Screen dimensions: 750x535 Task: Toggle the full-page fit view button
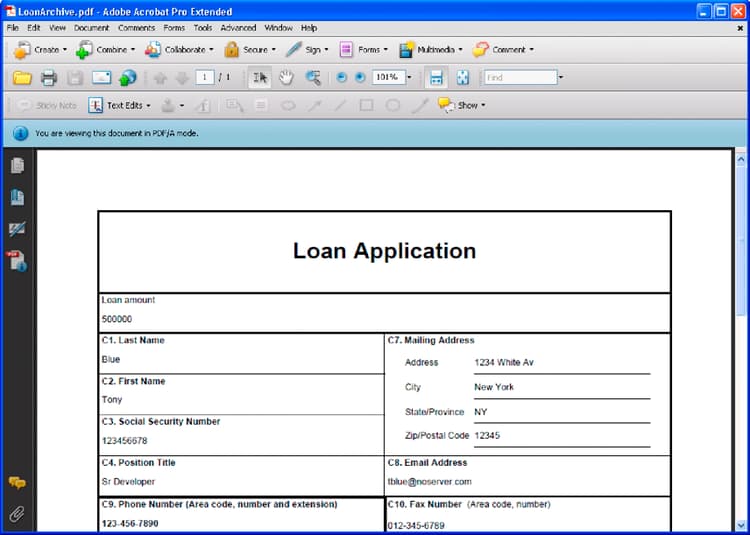point(463,77)
